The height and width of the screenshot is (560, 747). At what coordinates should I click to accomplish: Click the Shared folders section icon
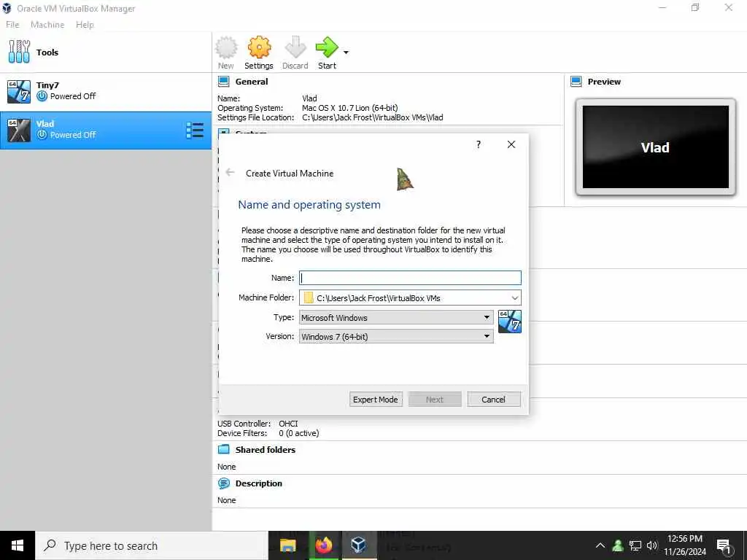tap(223, 449)
